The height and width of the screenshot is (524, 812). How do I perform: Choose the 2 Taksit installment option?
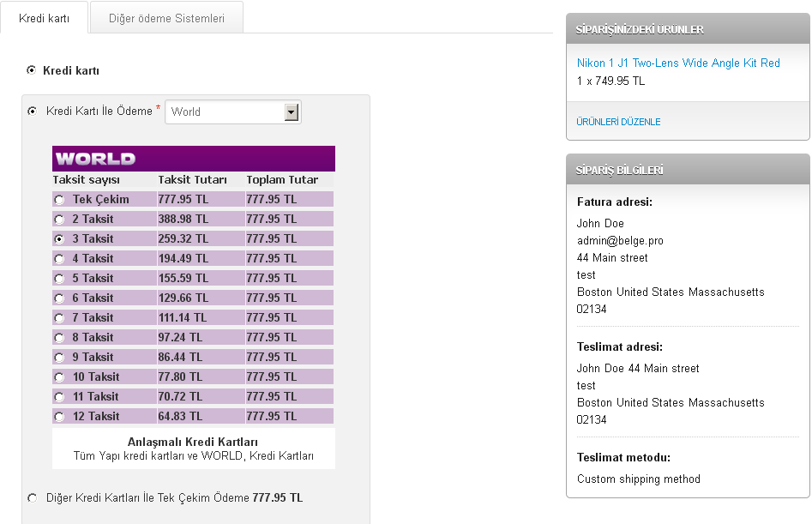59,220
